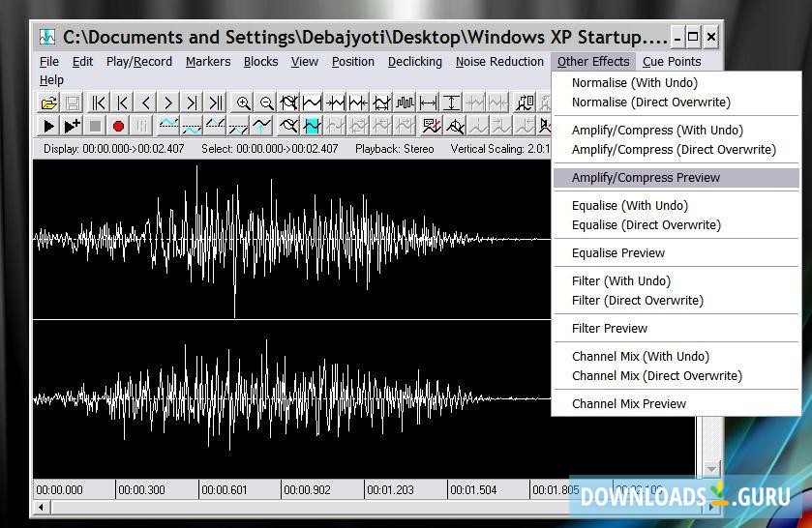Jump to file start with double-bar left arrow

pos(99,103)
